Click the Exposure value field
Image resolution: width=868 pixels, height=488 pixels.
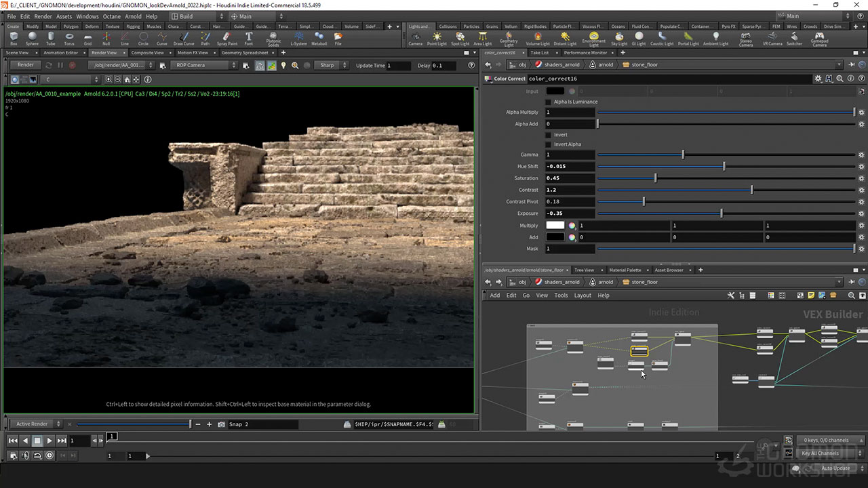click(570, 213)
